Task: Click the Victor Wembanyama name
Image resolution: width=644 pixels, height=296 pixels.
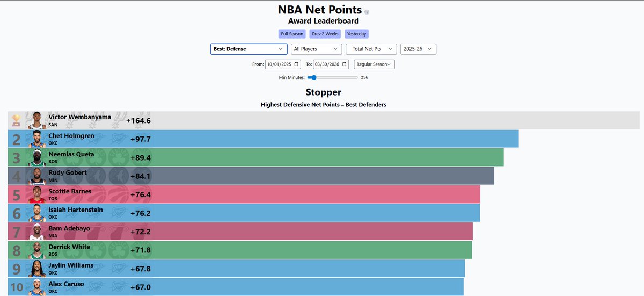Action: [x=80, y=117]
